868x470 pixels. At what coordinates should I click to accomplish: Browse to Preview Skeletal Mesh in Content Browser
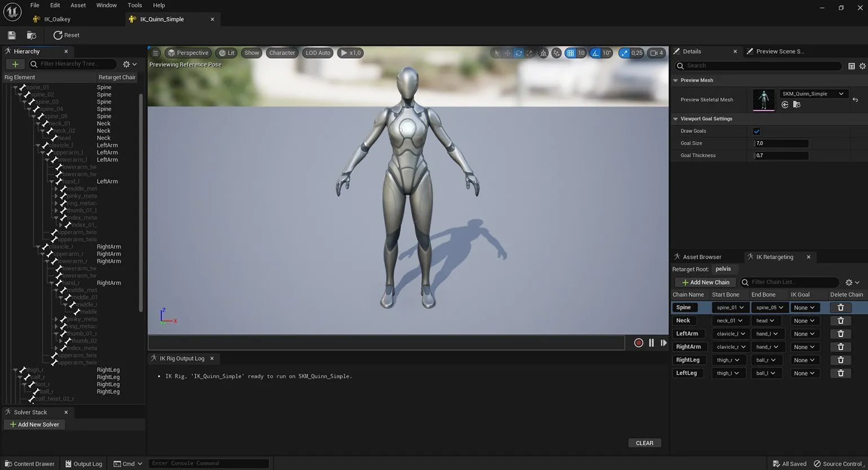point(797,105)
